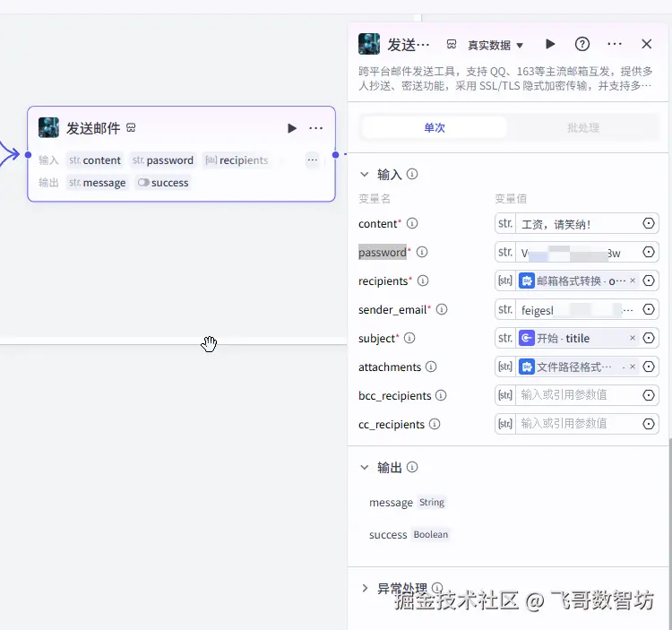
Task: Close the node configuration panel
Action: tap(646, 44)
